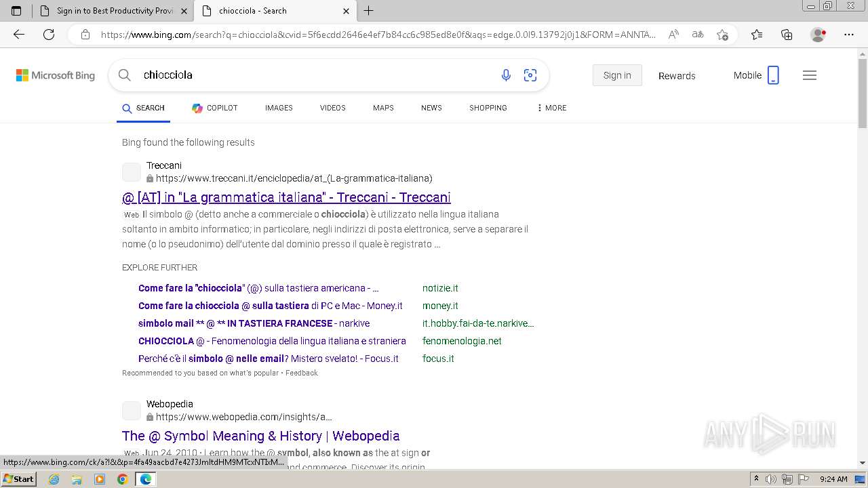This screenshot has width=868, height=488.
Task: Select the SEARCH results tab
Action: pyautogui.click(x=143, y=108)
